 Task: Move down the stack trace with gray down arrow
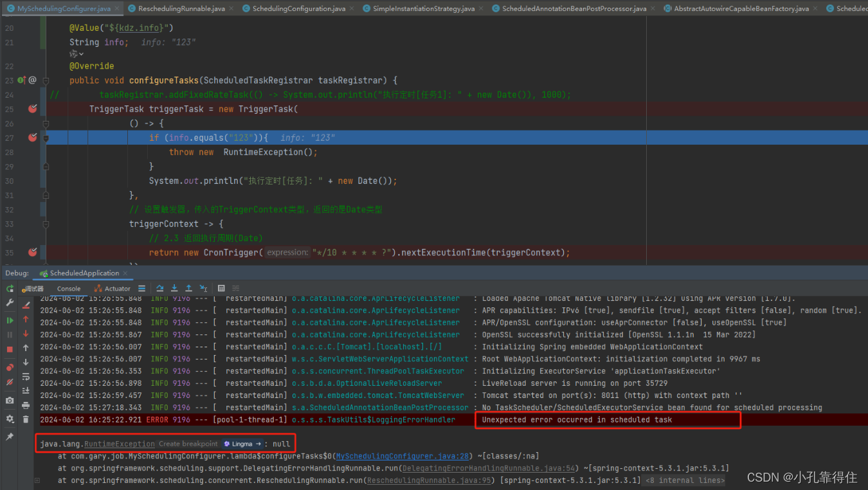click(26, 362)
